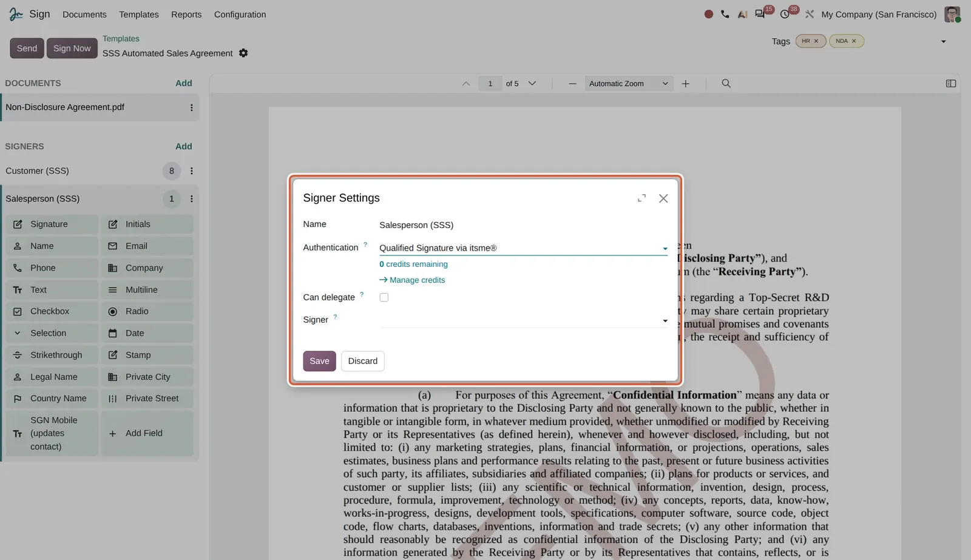Select the Selection field type
Viewport: 971px width, 560px height.
(x=52, y=333)
